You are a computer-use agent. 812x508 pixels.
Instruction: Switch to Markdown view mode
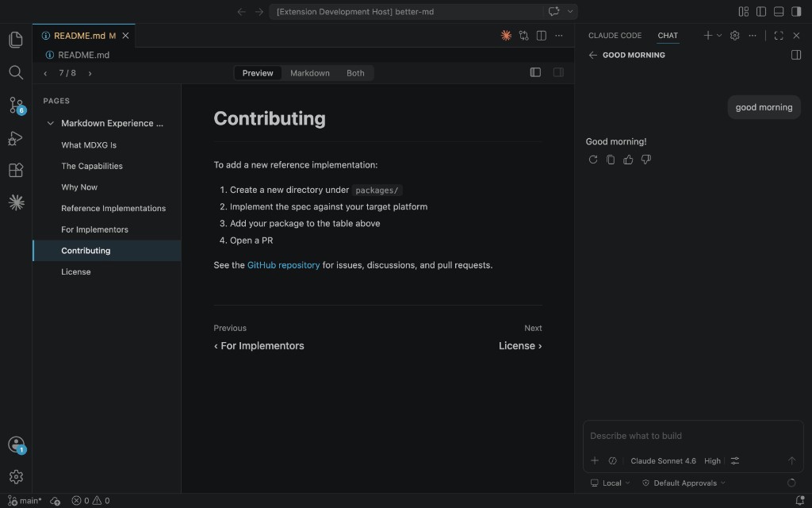[x=310, y=73]
